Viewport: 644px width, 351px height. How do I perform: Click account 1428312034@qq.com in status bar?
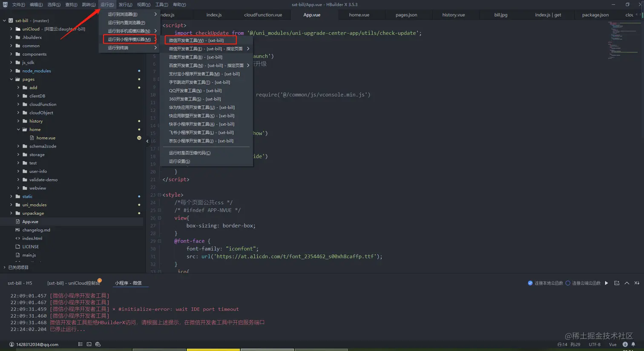click(x=37, y=345)
